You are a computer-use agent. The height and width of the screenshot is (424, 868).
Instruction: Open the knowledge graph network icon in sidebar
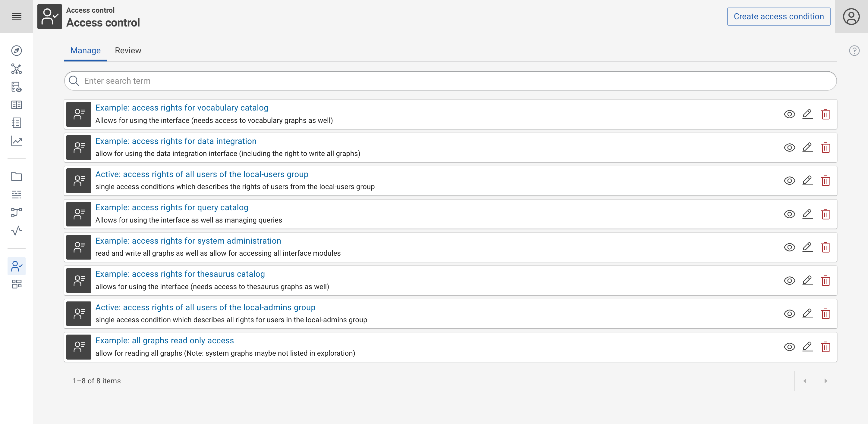pos(17,69)
